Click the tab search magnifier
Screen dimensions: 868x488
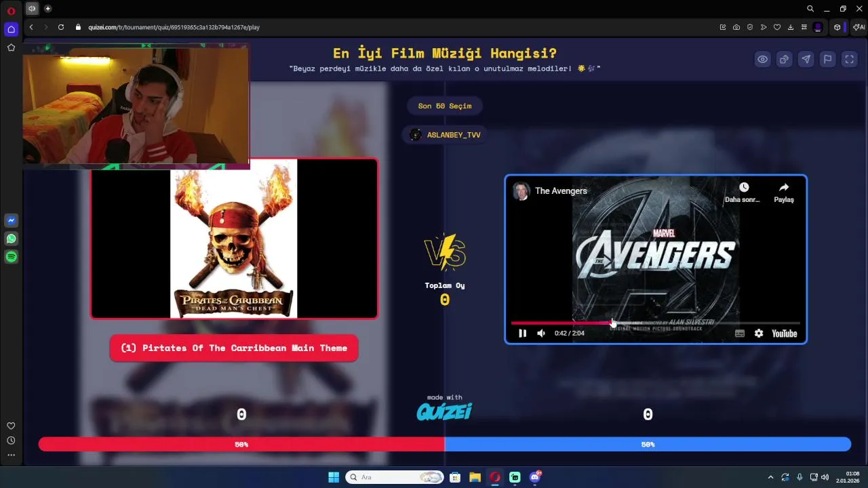tap(810, 9)
